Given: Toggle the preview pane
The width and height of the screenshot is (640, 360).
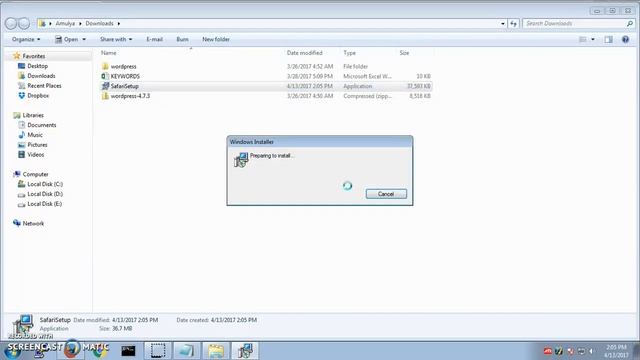Looking at the screenshot, I should point(609,39).
